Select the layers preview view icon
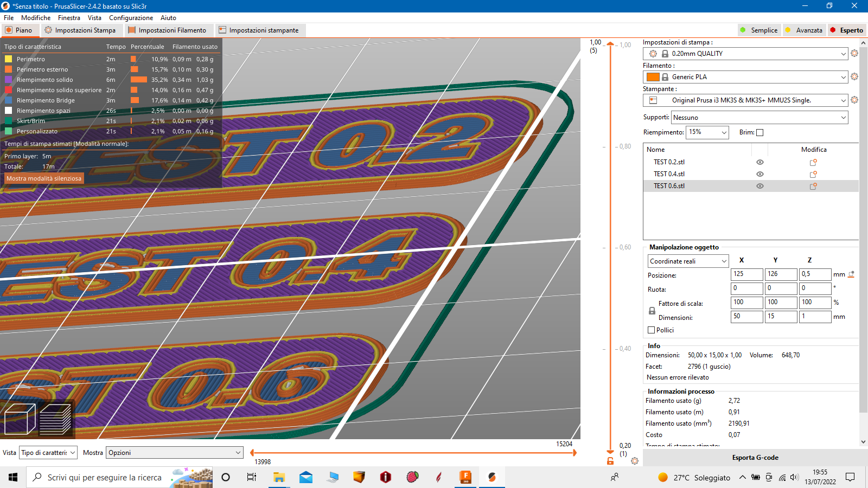This screenshot has height=488, width=868. [x=56, y=419]
